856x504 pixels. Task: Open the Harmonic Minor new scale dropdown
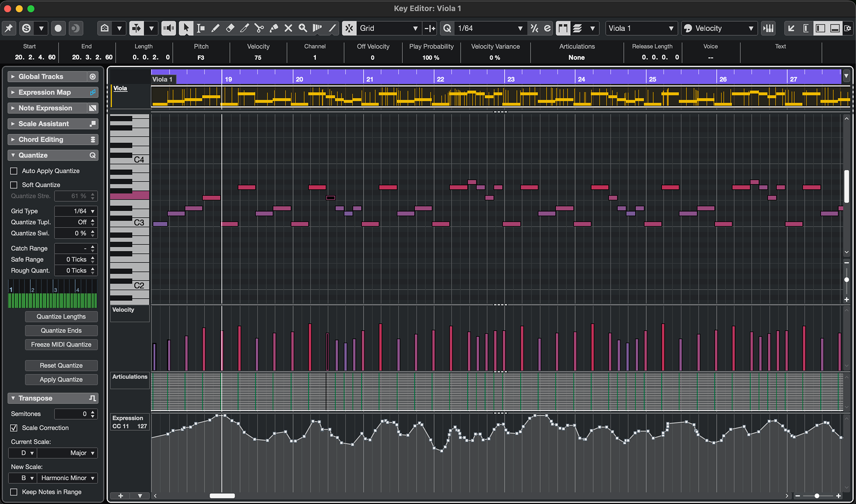tap(67, 478)
